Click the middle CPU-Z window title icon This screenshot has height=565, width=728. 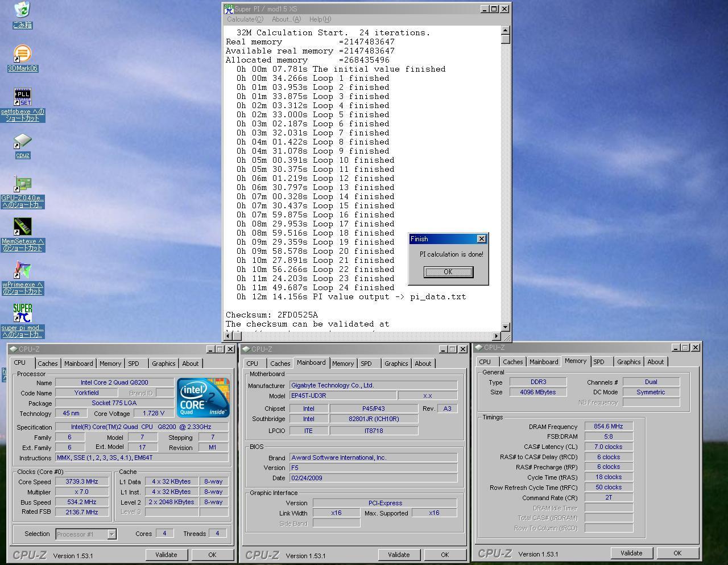pyautogui.click(x=246, y=349)
